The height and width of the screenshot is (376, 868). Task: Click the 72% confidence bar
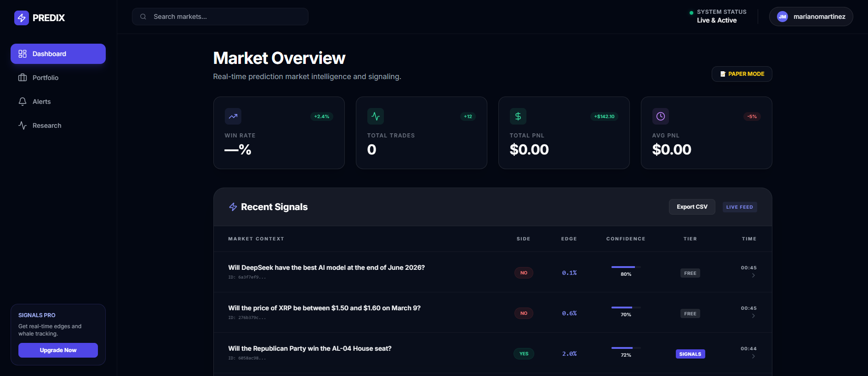(x=626, y=348)
